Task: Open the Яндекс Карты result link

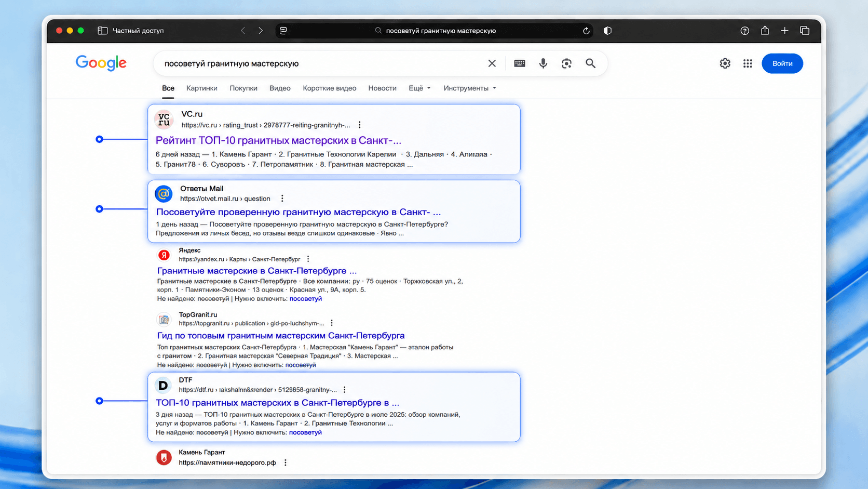Action: [x=257, y=271]
